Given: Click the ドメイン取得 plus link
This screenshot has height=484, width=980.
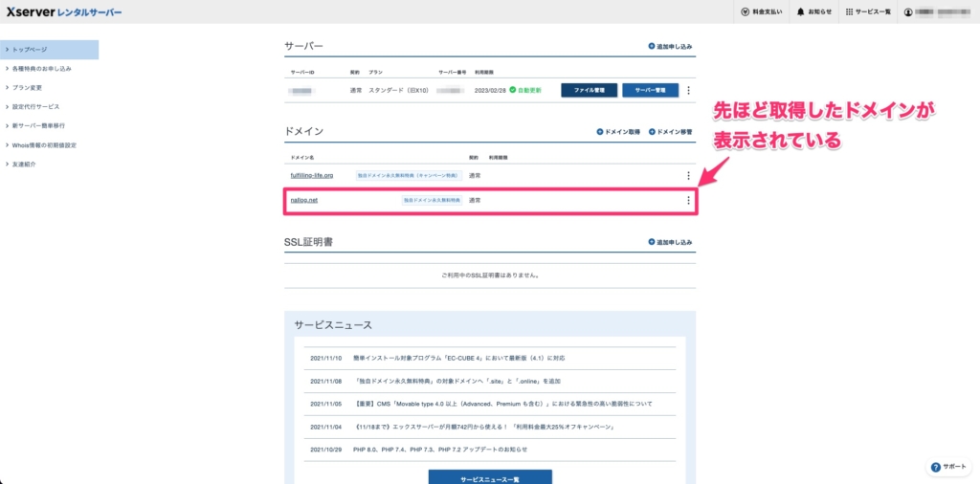Looking at the screenshot, I should (600, 130).
